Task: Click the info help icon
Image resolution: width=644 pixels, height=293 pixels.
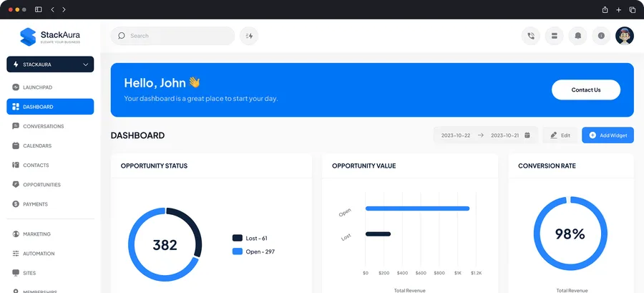Action: click(601, 36)
